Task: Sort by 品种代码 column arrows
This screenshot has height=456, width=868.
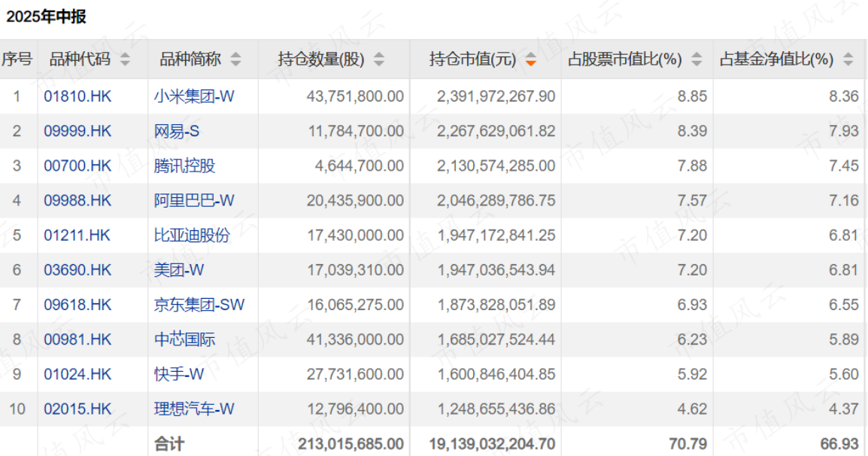Action: [x=125, y=59]
